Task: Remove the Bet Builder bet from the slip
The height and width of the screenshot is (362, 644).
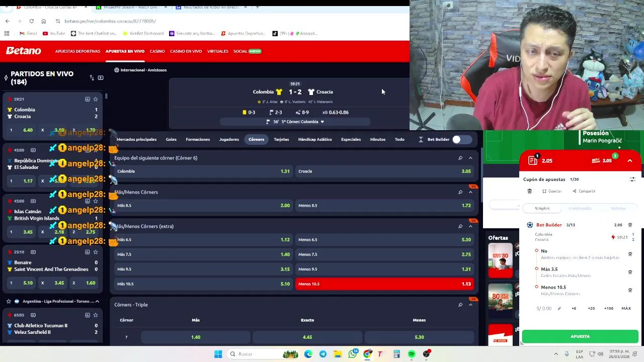Action: [x=630, y=225]
